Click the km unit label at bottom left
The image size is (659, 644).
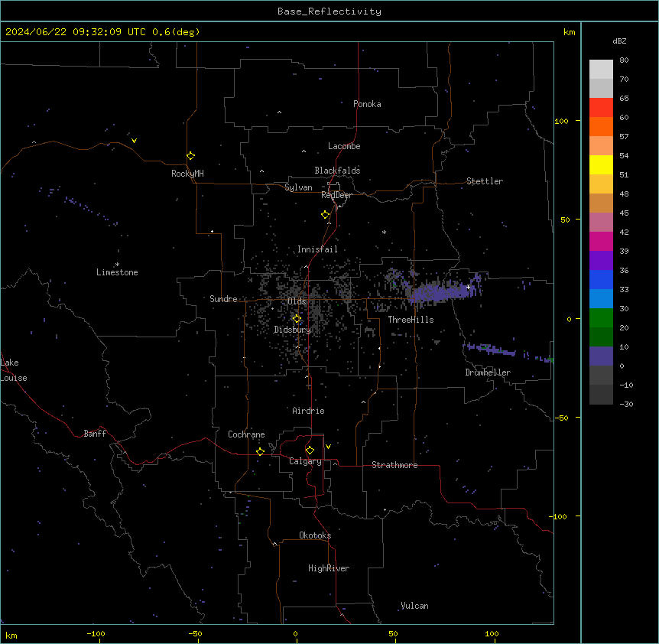(x=11, y=636)
